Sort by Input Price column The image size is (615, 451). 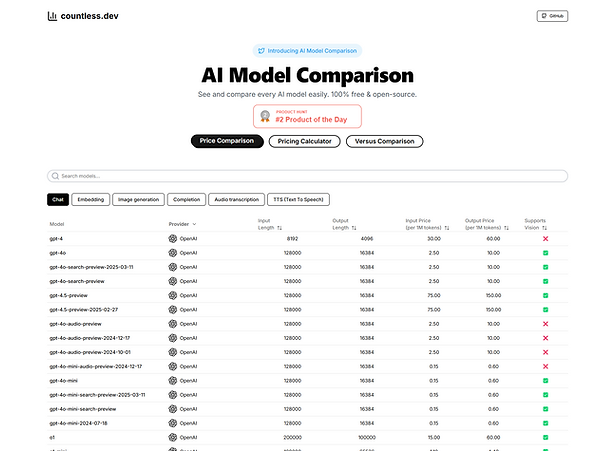pos(427,224)
